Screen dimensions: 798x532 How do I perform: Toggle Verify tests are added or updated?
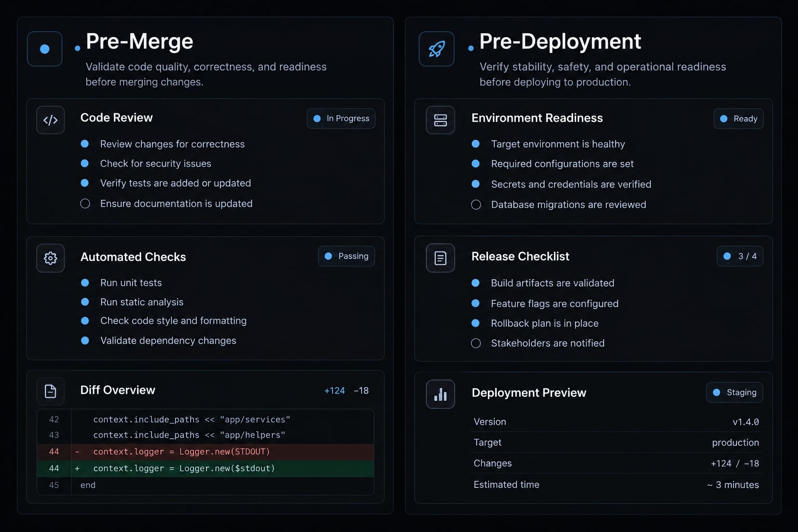click(85, 183)
